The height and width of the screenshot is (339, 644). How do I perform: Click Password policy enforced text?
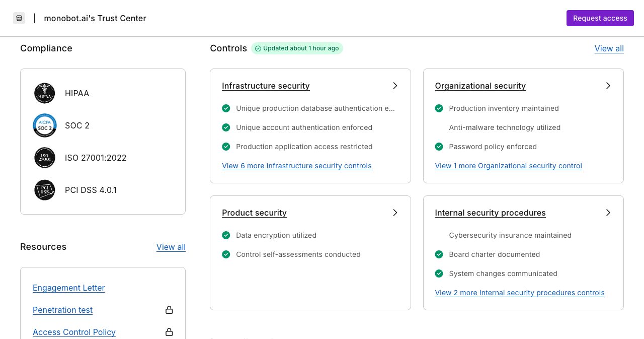coord(493,147)
